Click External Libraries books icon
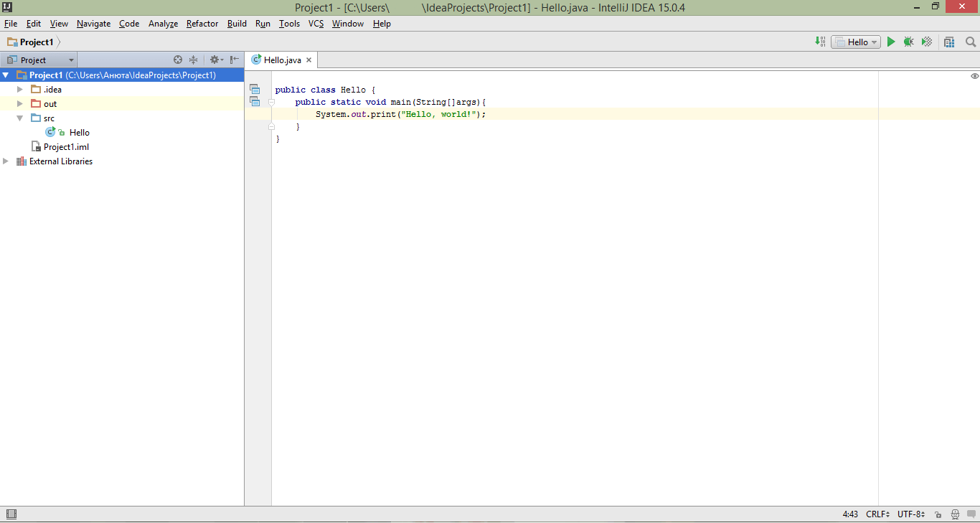980x523 pixels. tap(22, 161)
